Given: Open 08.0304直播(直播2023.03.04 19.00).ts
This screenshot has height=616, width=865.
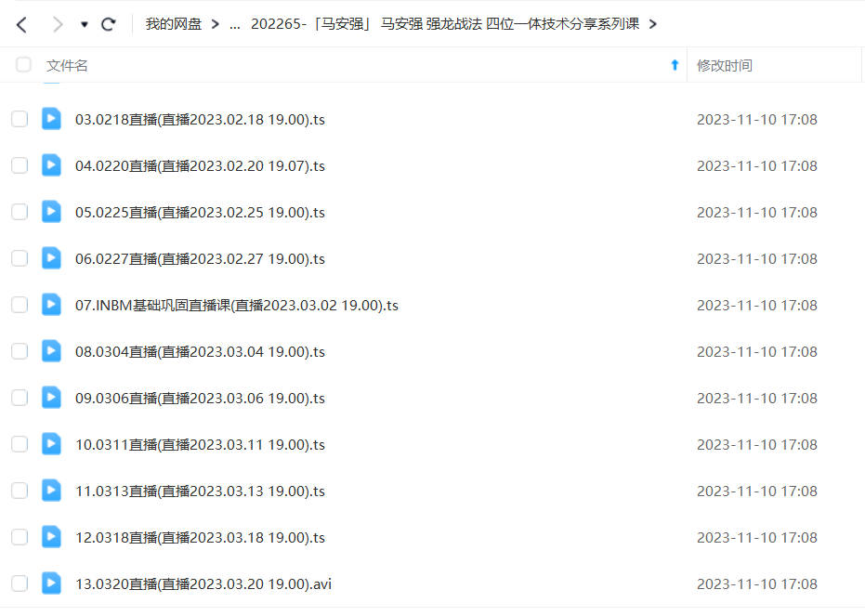Looking at the screenshot, I should click(200, 352).
